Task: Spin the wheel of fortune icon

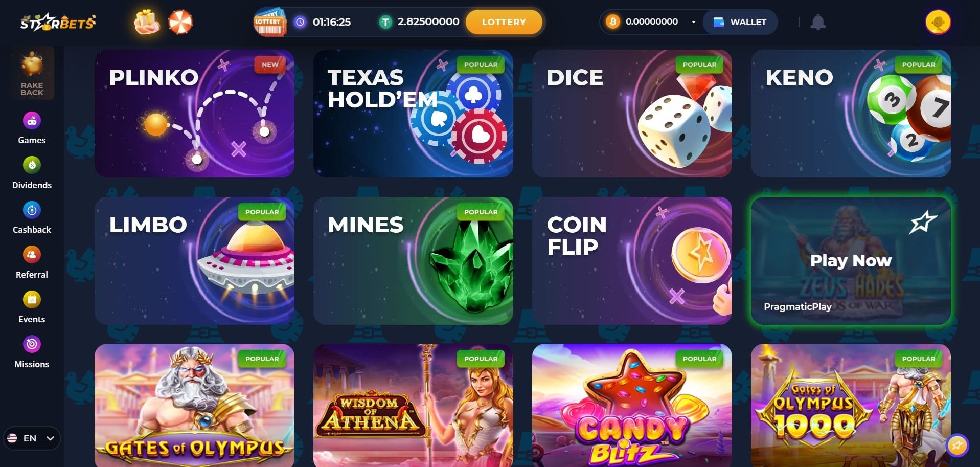Action: pyautogui.click(x=180, y=22)
